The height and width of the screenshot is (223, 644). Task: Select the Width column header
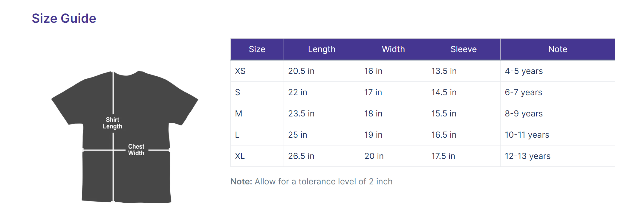tap(393, 49)
